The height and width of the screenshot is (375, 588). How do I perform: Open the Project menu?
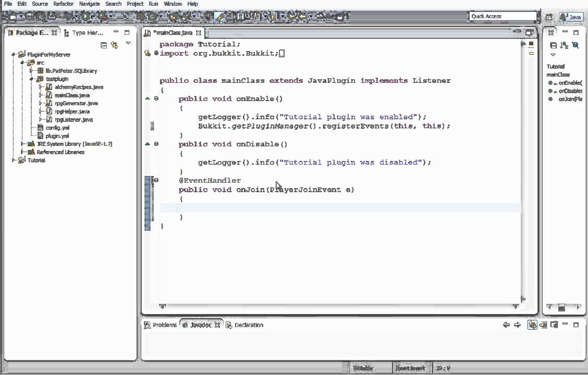(135, 4)
